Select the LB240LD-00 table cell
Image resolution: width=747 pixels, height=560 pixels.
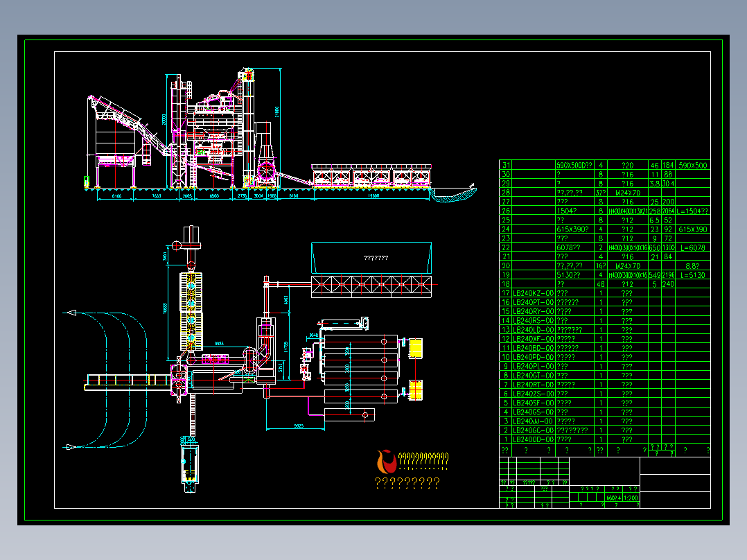[533, 330]
